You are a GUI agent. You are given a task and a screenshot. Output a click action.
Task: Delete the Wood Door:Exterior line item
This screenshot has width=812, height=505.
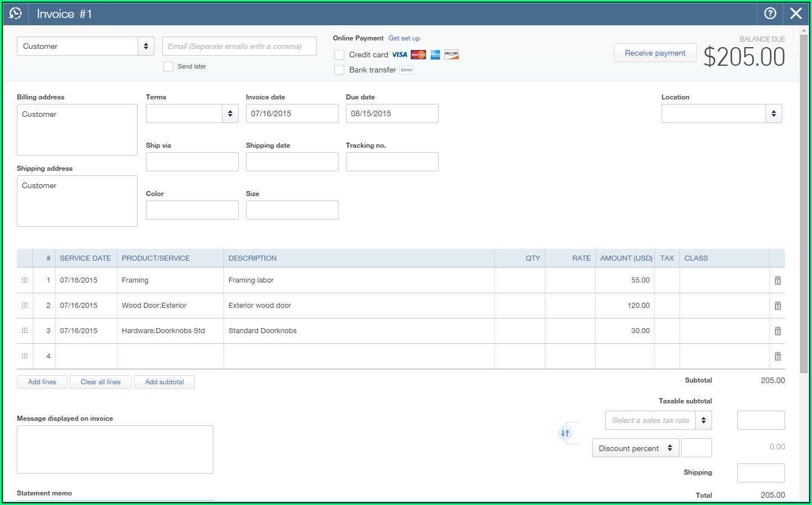click(x=778, y=306)
